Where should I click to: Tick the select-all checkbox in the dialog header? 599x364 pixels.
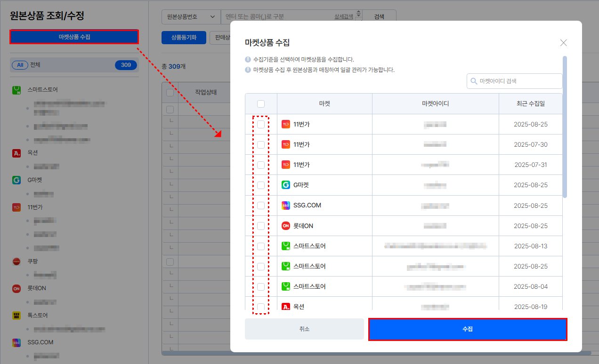tap(261, 104)
